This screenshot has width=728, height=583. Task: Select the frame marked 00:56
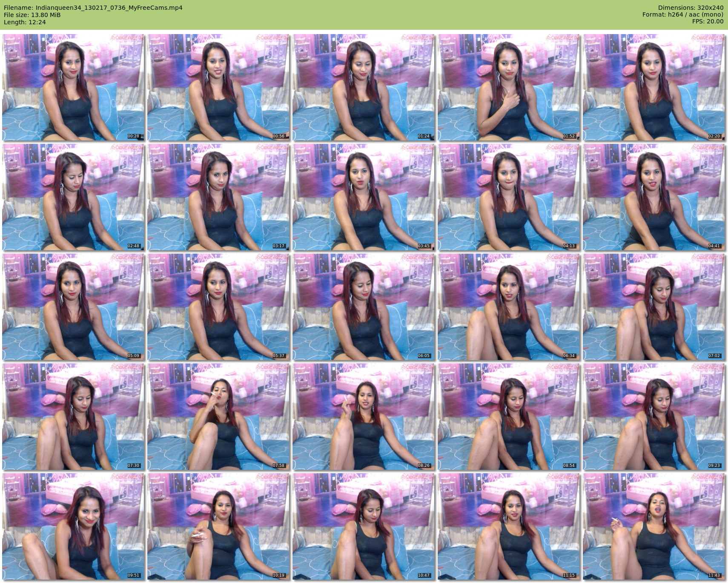pyautogui.click(x=218, y=87)
